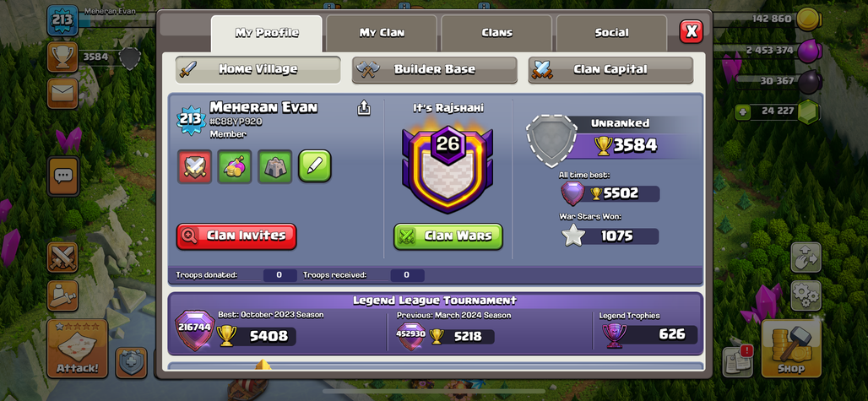Switch to the My Clan tab
868x401 pixels.
coord(382,33)
